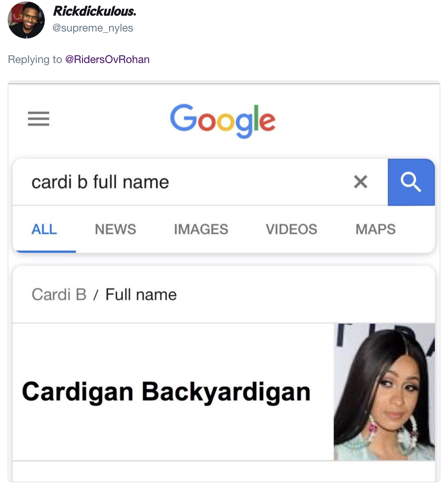Open the embedded Google screenshot image
This screenshot has width=448, height=488.
pyautogui.click(x=224, y=282)
